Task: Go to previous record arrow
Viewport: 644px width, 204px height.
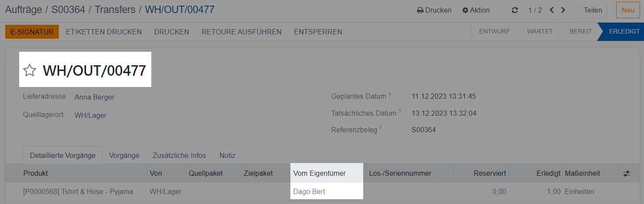Action: 552,10
